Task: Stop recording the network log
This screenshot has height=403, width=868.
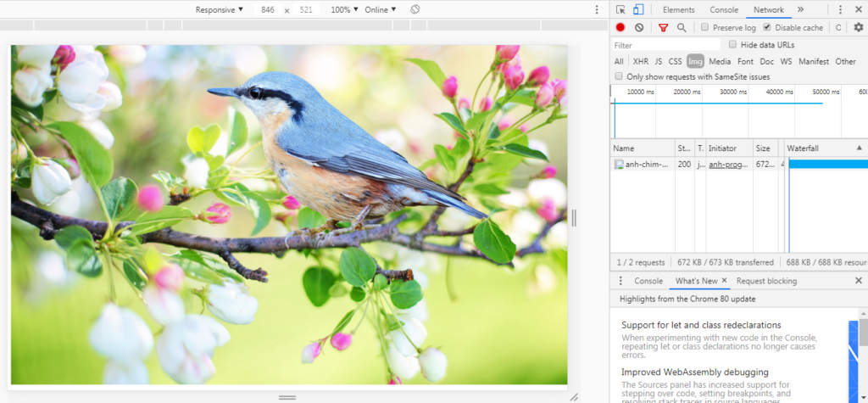Action: [x=620, y=28]
